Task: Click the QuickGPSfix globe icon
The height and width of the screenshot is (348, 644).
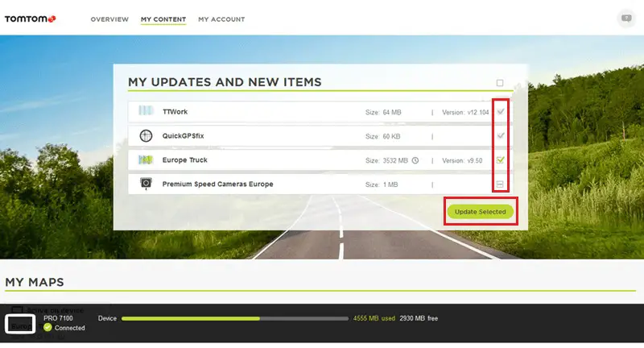Action: point(146,135)
